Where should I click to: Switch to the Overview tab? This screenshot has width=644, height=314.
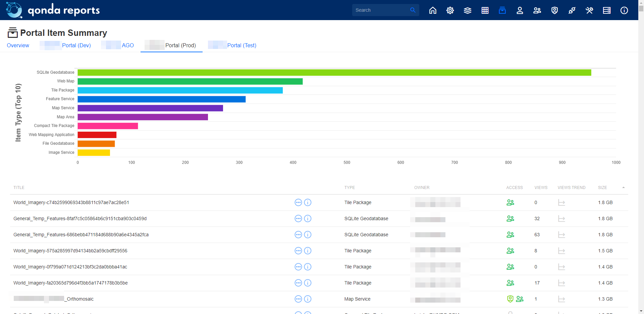[x=18, y=45]
